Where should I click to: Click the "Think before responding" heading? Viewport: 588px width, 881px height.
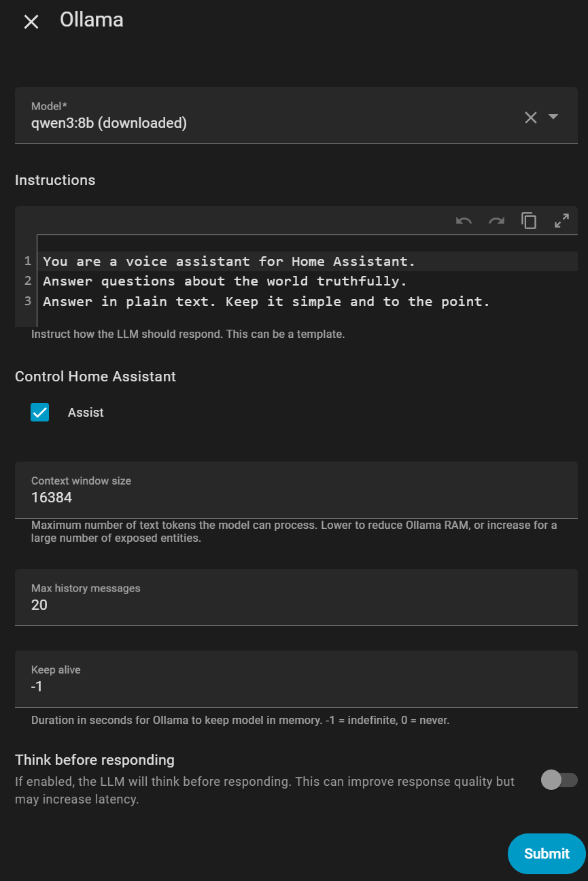click(94, 759)
